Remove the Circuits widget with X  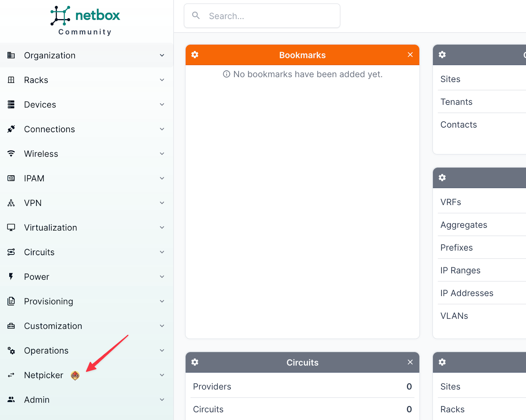(x=410, y=362)
